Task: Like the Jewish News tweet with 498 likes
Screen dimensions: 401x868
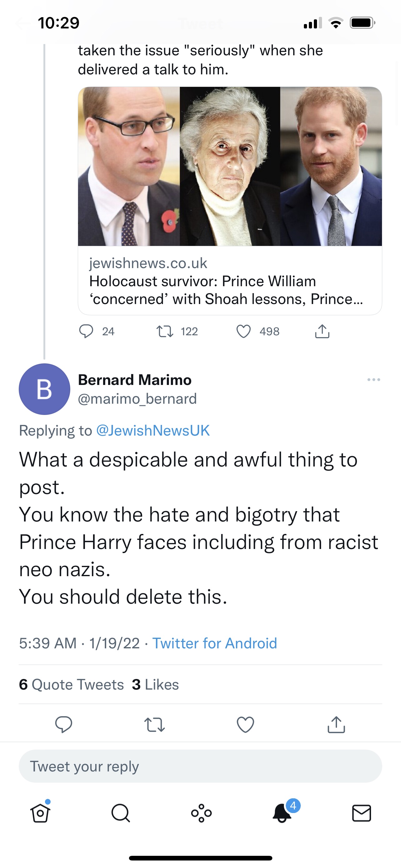Action: (244, 331)
